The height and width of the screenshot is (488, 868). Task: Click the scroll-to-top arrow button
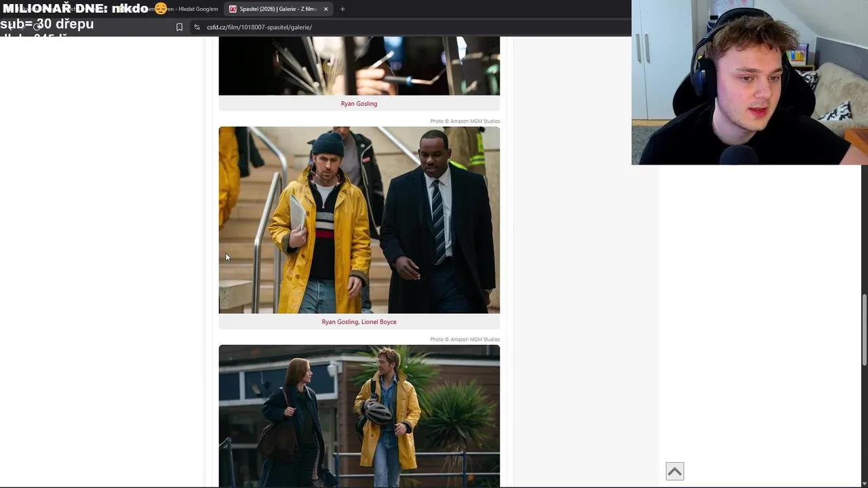click(675, 471)
